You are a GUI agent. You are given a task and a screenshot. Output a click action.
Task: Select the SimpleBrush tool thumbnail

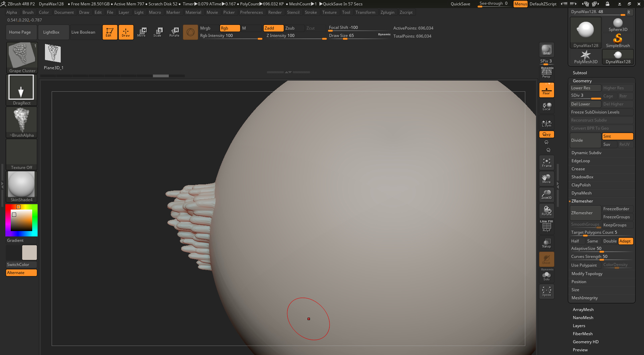tap(618, 41)
